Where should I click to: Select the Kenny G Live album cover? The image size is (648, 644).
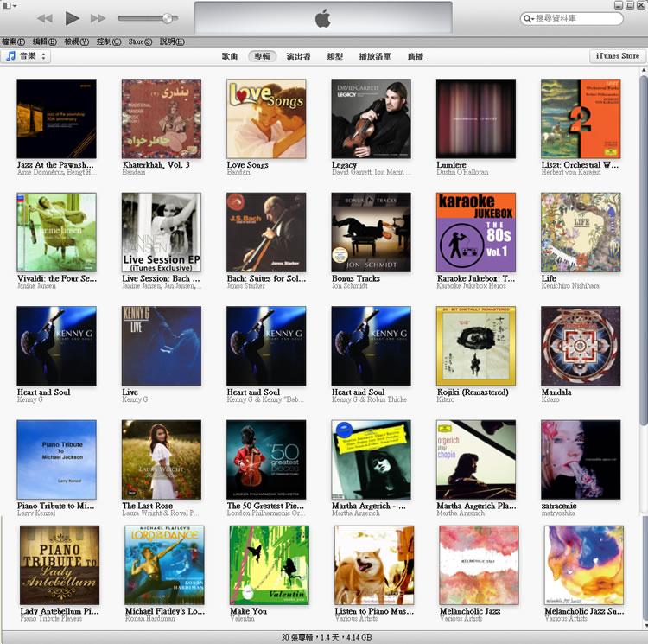pos(162,346)
